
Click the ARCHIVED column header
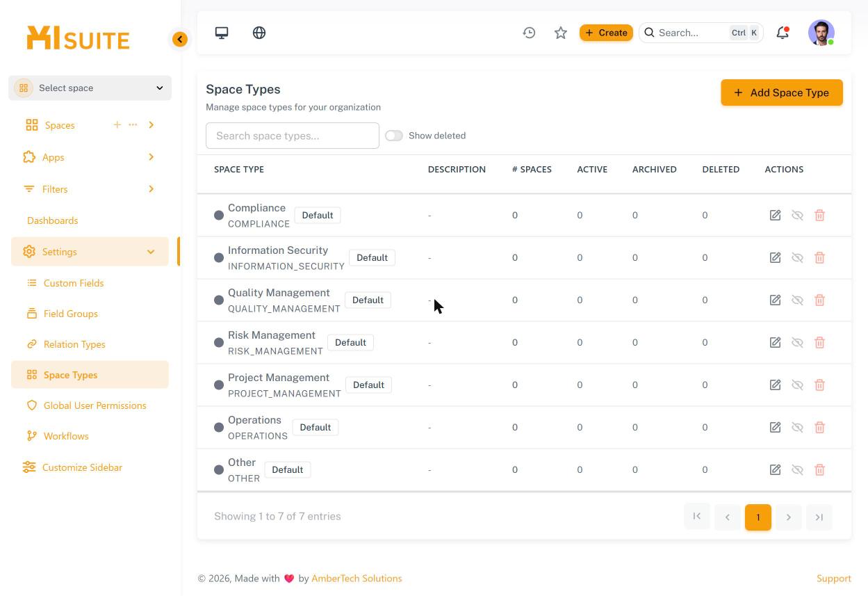pos(655,169)
